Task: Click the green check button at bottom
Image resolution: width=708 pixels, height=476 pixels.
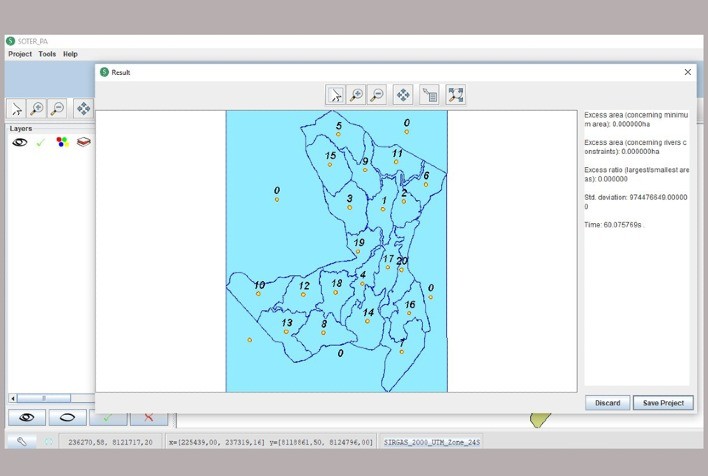Action: point(108,418)
